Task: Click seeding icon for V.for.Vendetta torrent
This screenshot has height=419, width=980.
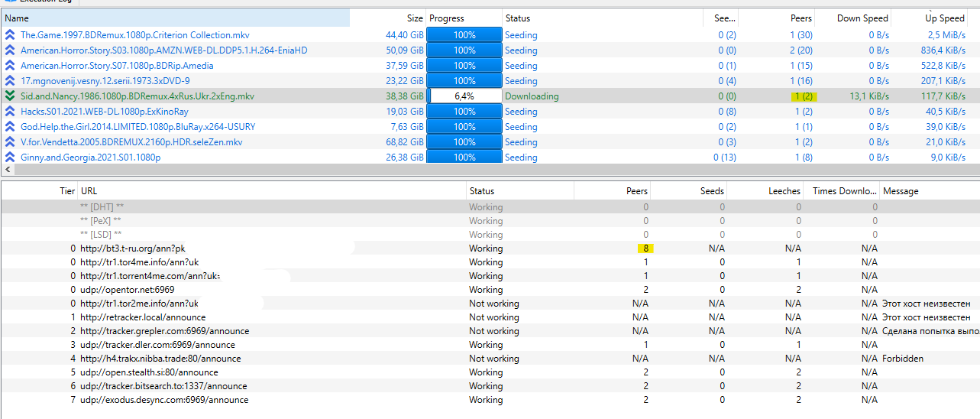Action: click(x=9, y=142)
